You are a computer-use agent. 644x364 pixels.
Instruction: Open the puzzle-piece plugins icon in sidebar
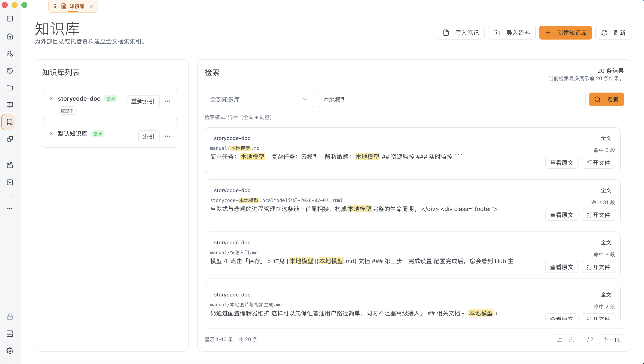10,139
